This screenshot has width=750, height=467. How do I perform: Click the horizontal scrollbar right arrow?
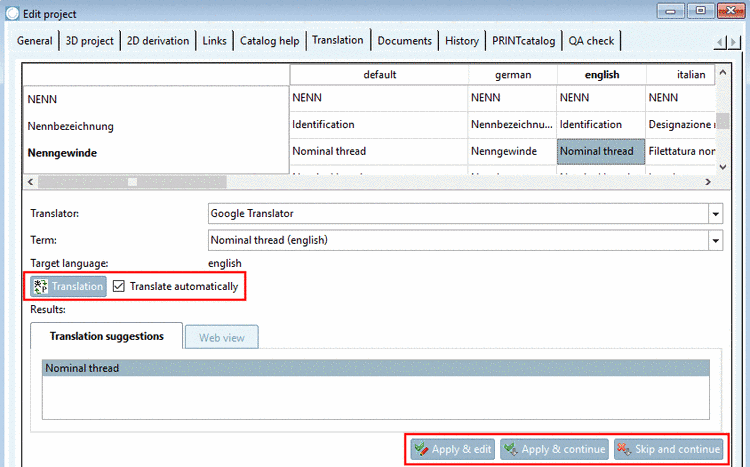708,182
